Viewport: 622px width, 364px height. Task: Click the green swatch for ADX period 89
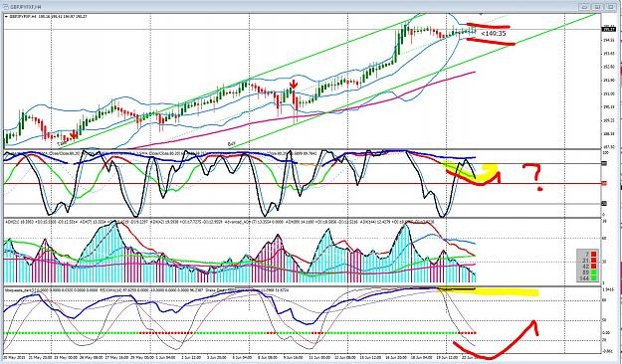594,273
